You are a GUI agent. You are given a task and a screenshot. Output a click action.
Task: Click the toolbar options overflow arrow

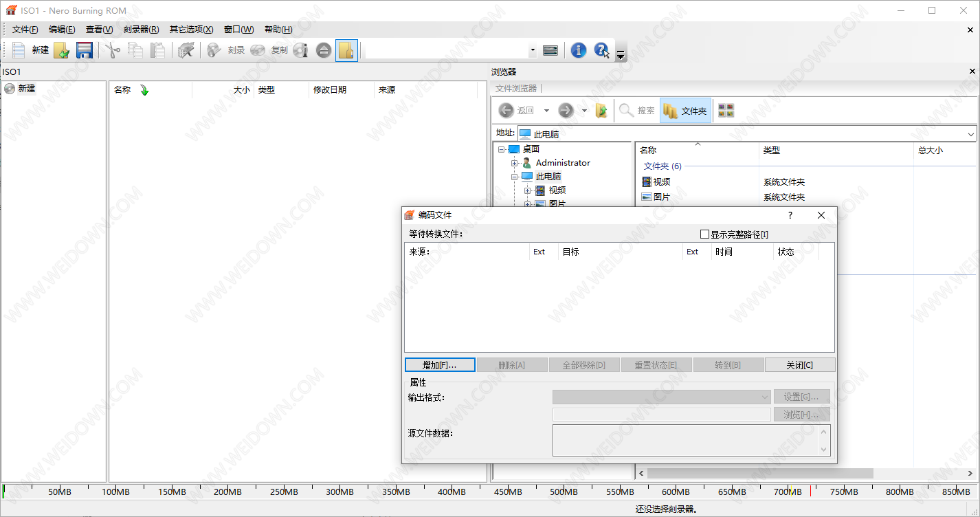(621, 54)
